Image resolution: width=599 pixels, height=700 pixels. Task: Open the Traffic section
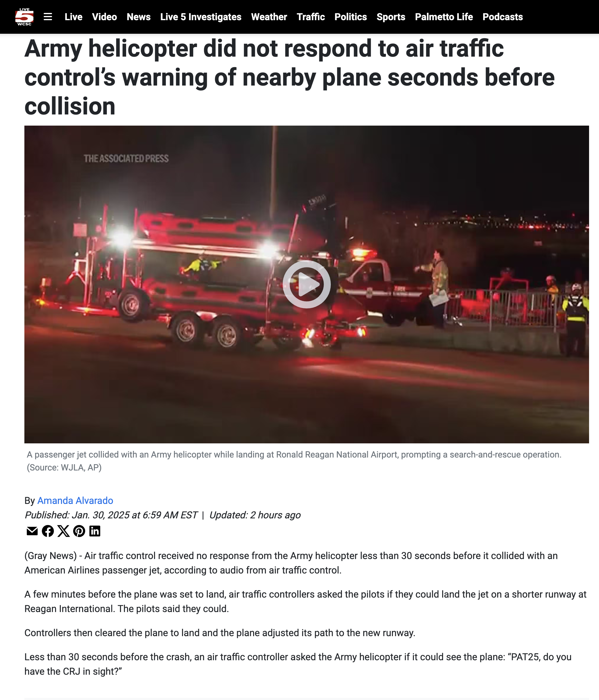click(311, 17)
